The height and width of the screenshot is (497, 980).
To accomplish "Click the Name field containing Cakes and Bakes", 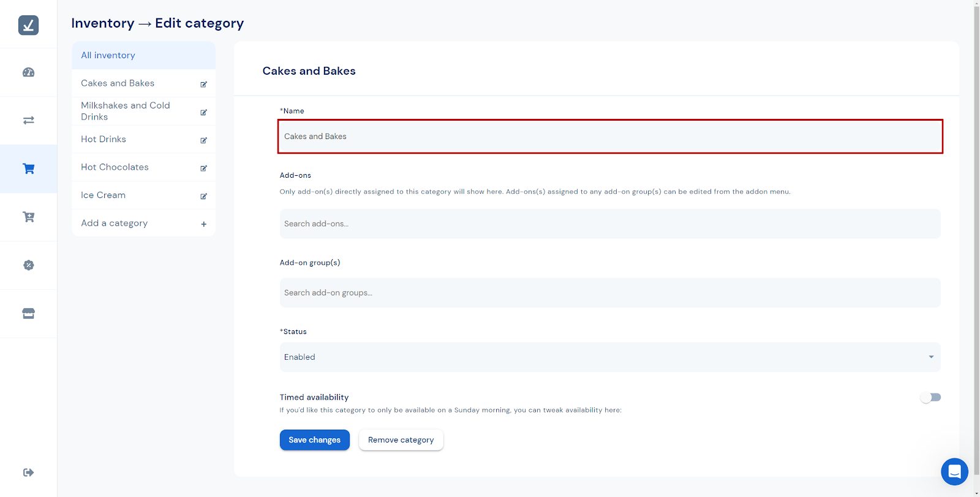I will pyautogui.click(x=609, y=137).
